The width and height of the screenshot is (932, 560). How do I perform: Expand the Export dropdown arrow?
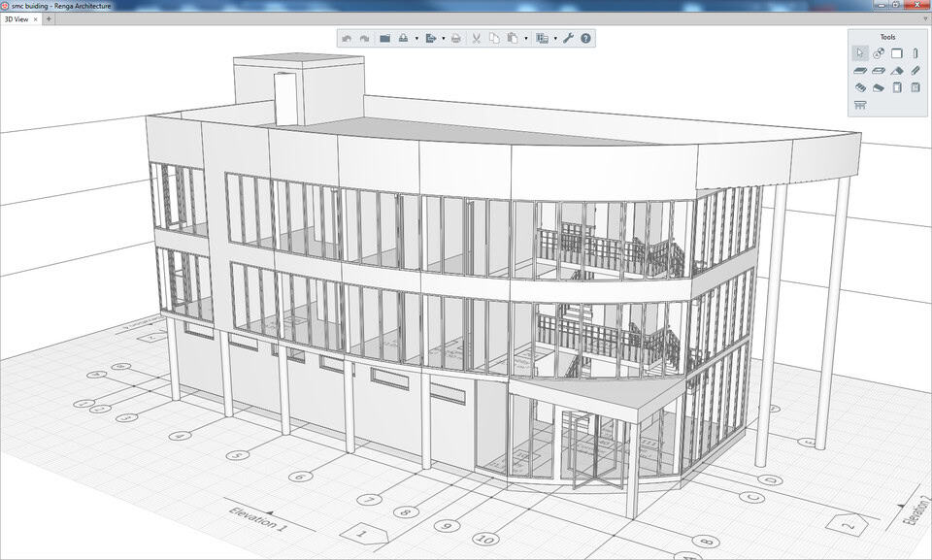(443, 39)
